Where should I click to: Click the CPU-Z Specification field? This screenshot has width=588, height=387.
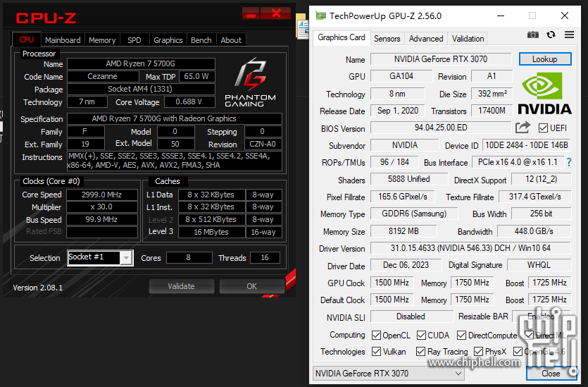click(175, 118)
